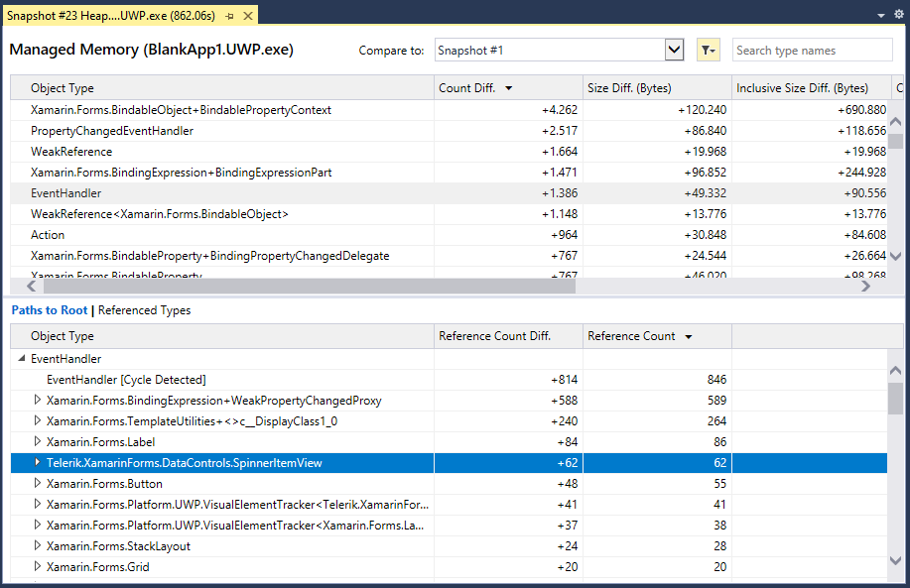Click the +1.386 Count Diff. value
This screenshot has width=910, height=588.
tap(560, 193)
